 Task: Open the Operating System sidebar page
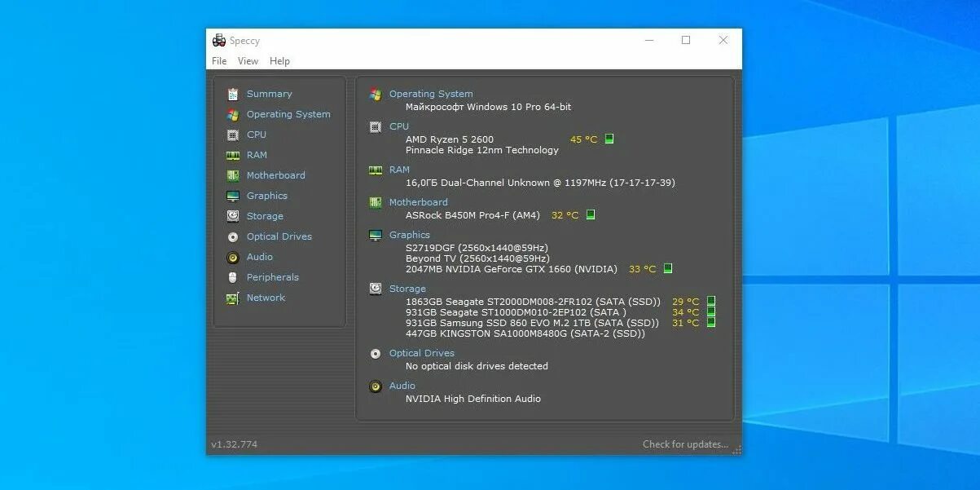click(288, 114)
